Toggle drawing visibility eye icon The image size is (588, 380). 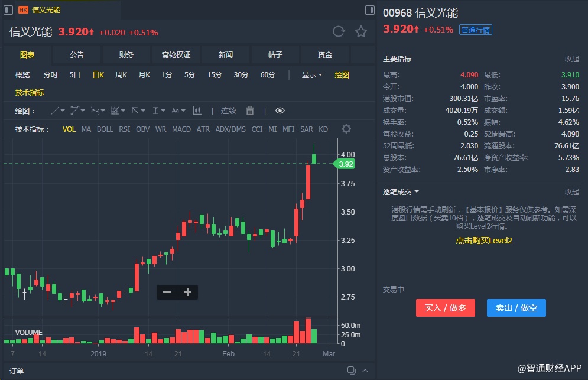280,111
